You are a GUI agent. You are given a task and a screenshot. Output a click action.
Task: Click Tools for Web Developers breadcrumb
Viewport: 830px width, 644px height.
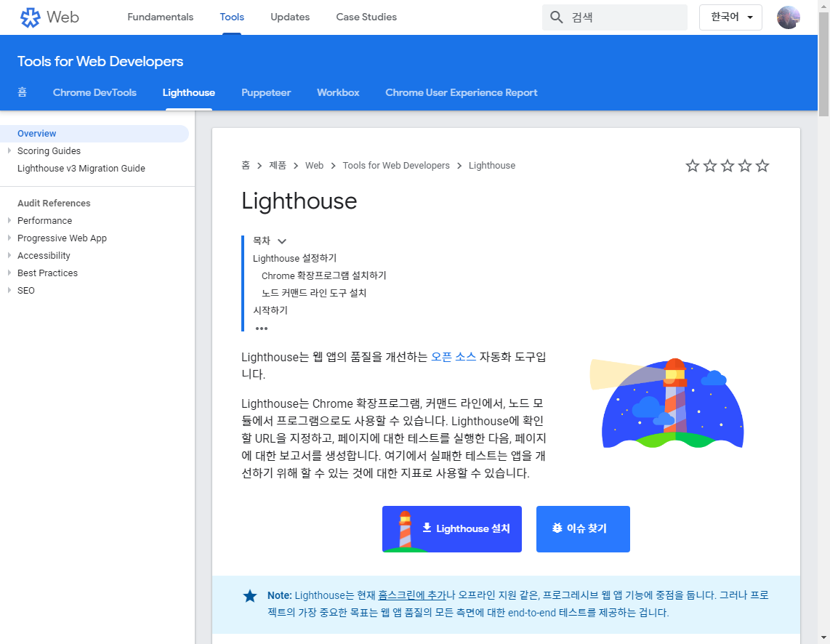coord(396,166)
